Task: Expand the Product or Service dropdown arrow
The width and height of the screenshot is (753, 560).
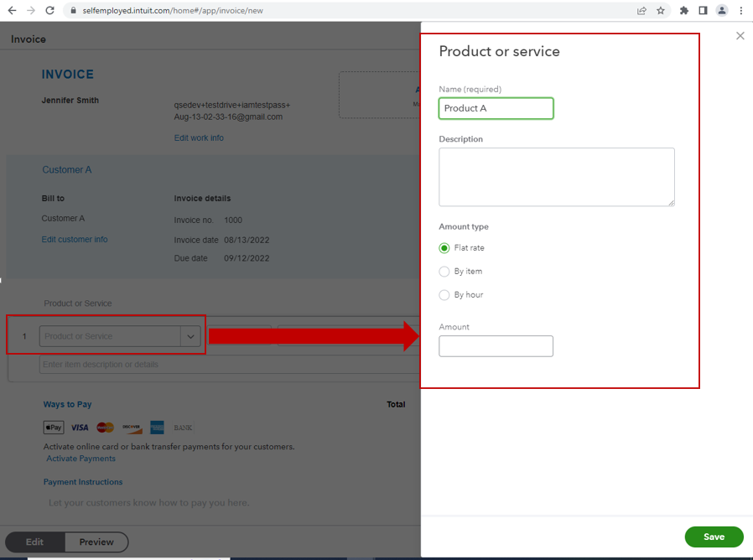Action: pyautogui.click(x=191, y=337)
